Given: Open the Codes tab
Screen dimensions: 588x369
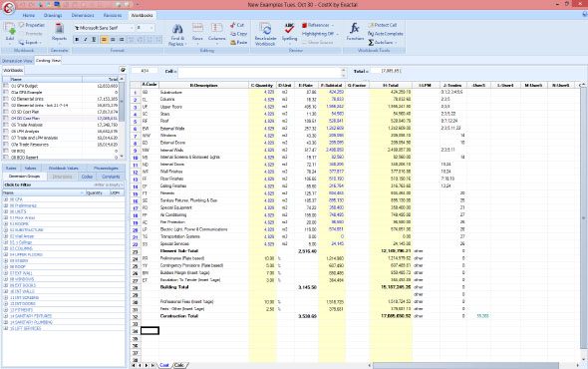Looking at the screenshot, I should pyautogui.click(x=87, y=177).
